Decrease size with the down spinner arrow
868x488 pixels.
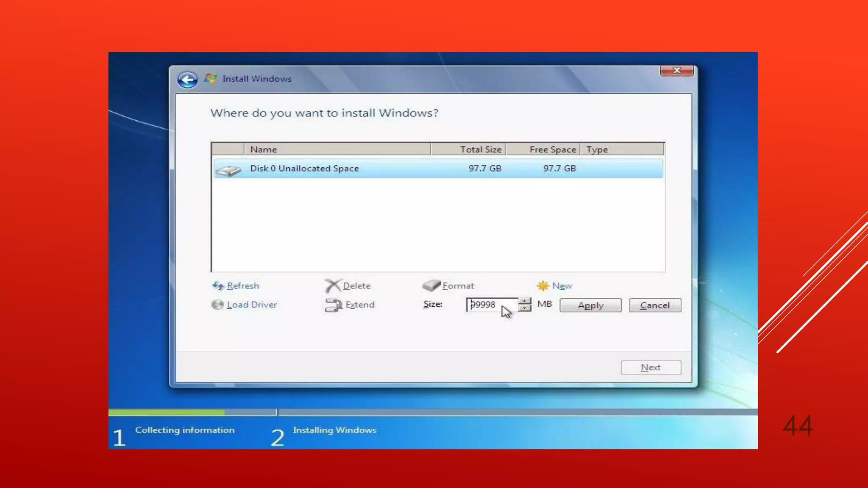pos(525,308)
